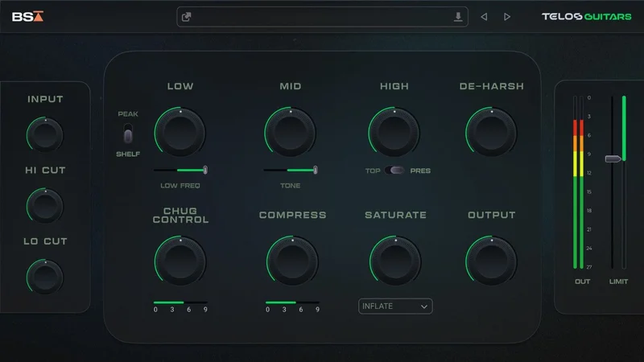Click the OUT label under the meter
Image resolution: width=644 pixels, height=362 pixels.
(x=582, y=282)
